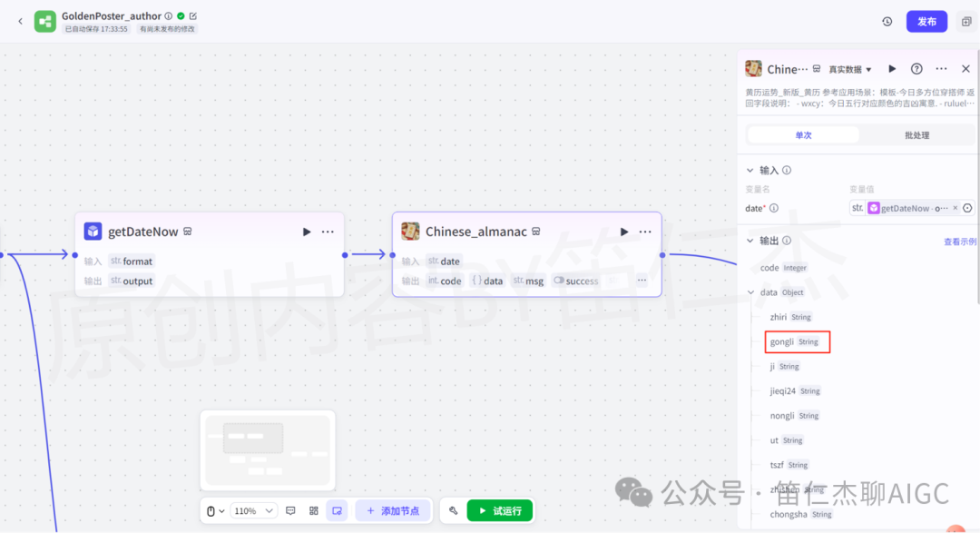The height and width of the screenshot is (533, 980).
Task: Open mouse interaction mode dropdown in bottom toolbar
Action: [x=215, y=511]
